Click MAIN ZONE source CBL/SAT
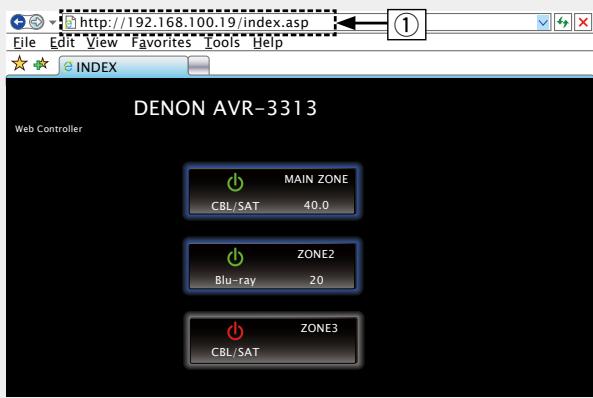The height and width of the screenshot is (398, 593). click(x=235, y=206)
